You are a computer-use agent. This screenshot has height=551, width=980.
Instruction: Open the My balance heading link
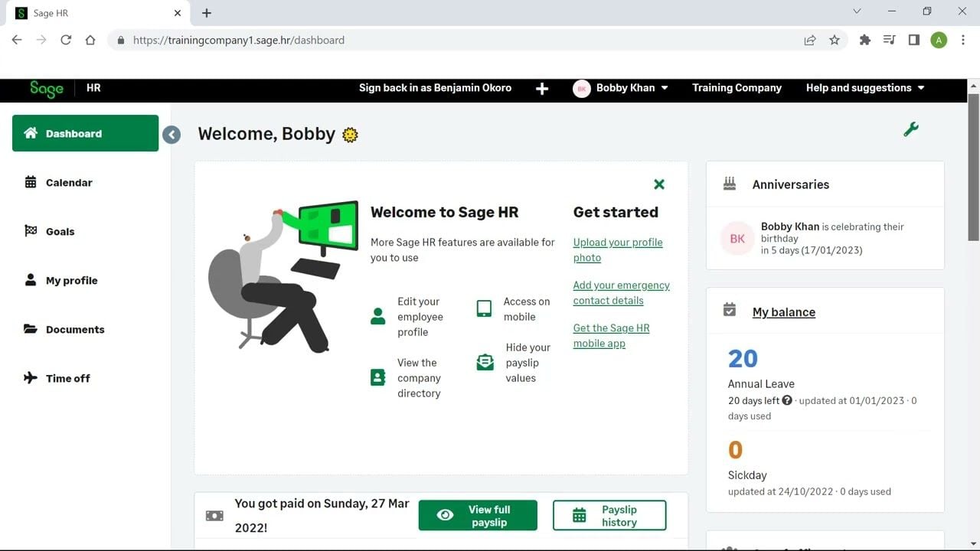pos(783,312)
